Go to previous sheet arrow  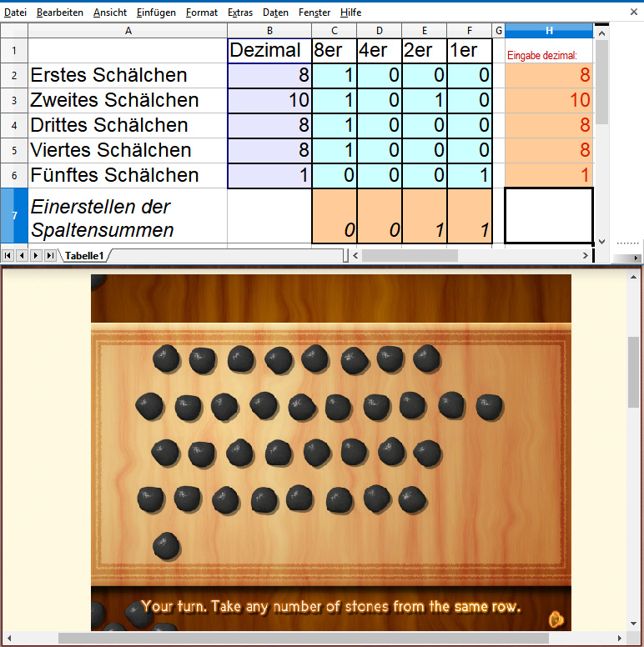[x=22, y=255]
